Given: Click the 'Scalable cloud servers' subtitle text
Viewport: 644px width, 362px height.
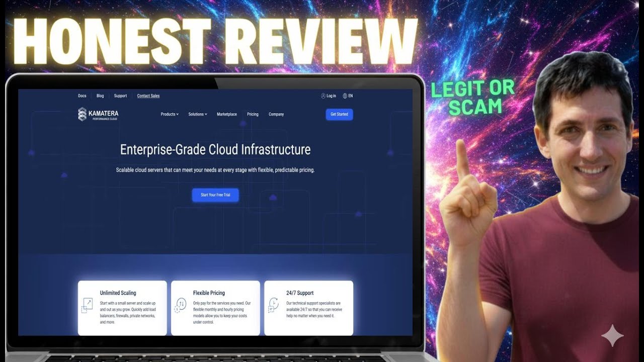Looking at the screenshot, I should [215, 170].
